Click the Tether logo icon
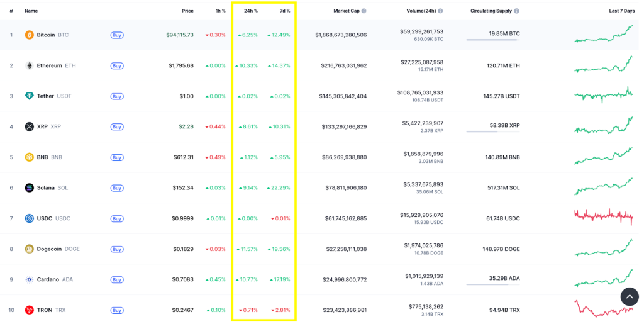 29,96
